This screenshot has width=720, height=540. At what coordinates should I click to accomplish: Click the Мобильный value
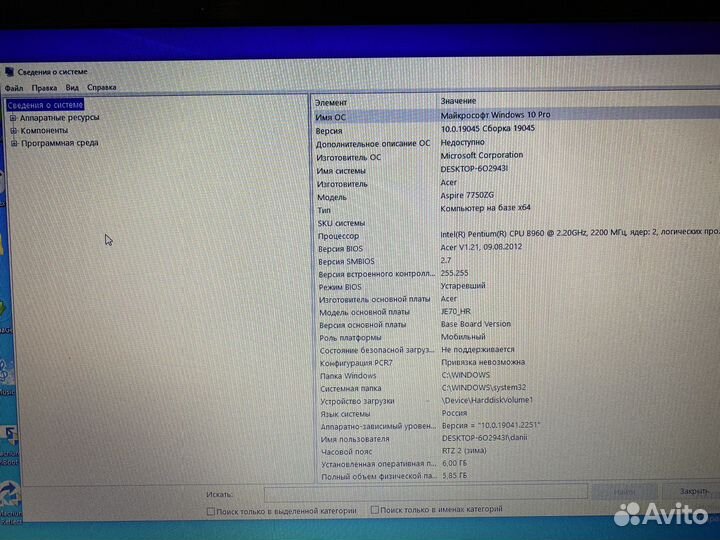pyautogui.click(x=463, y=337)
